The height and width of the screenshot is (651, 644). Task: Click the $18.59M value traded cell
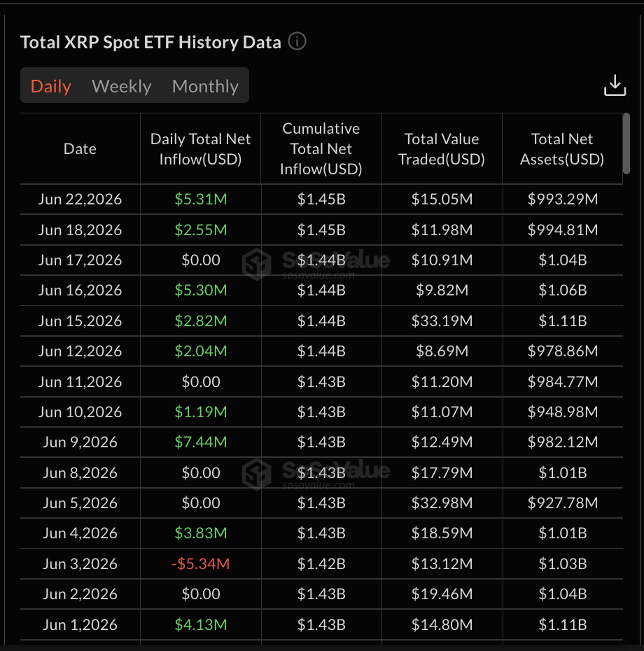click(442, 533)
